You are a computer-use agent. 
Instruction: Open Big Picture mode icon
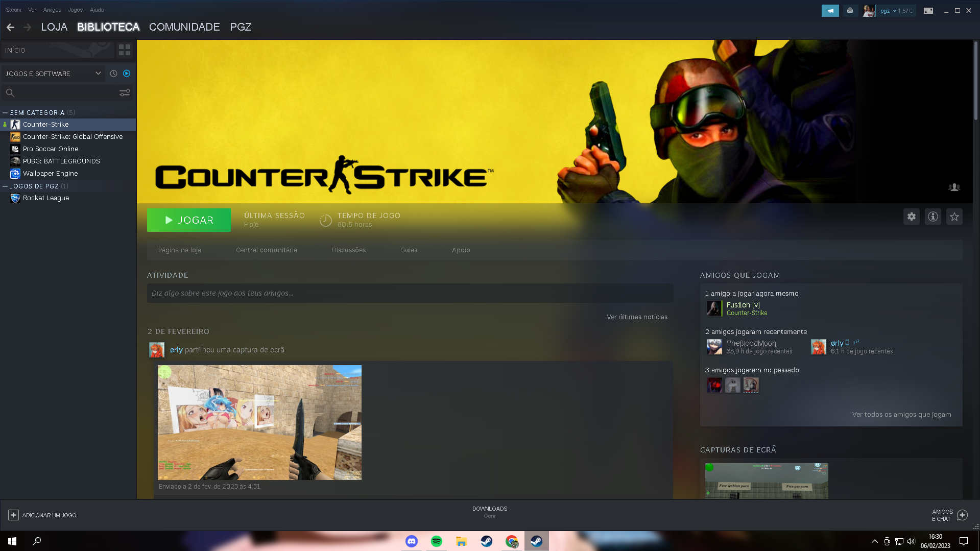tap(928, 11)
